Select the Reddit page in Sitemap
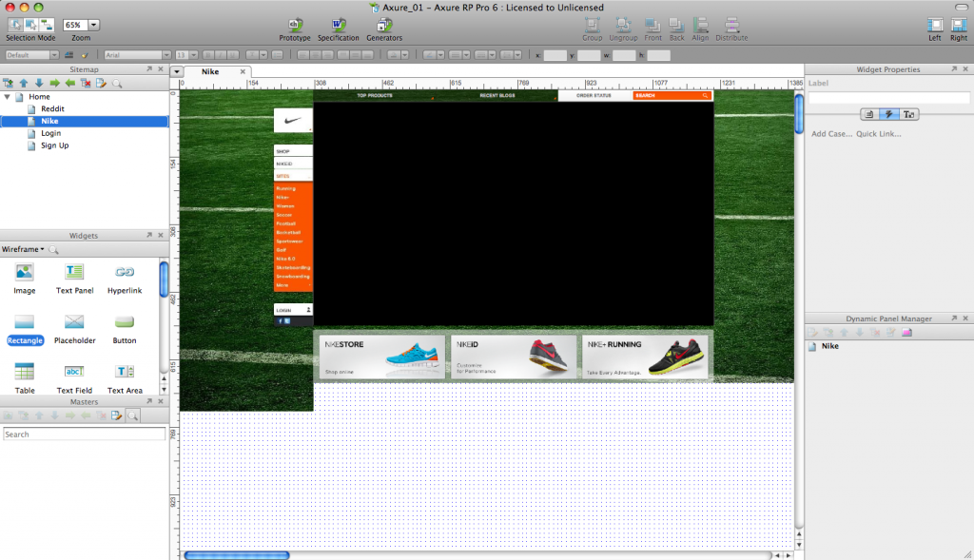This screenshot has height=560, width=974. [53, 108]
